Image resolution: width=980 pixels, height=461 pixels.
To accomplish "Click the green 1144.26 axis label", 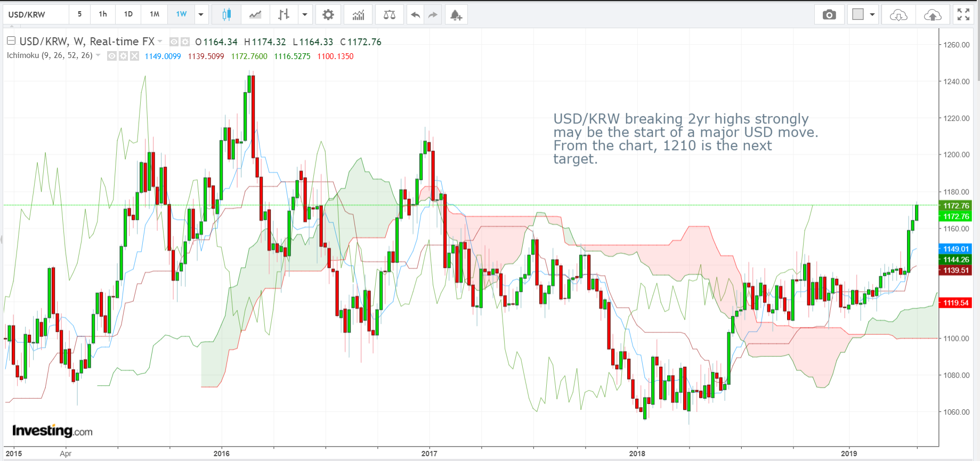I will coord(956,259).
